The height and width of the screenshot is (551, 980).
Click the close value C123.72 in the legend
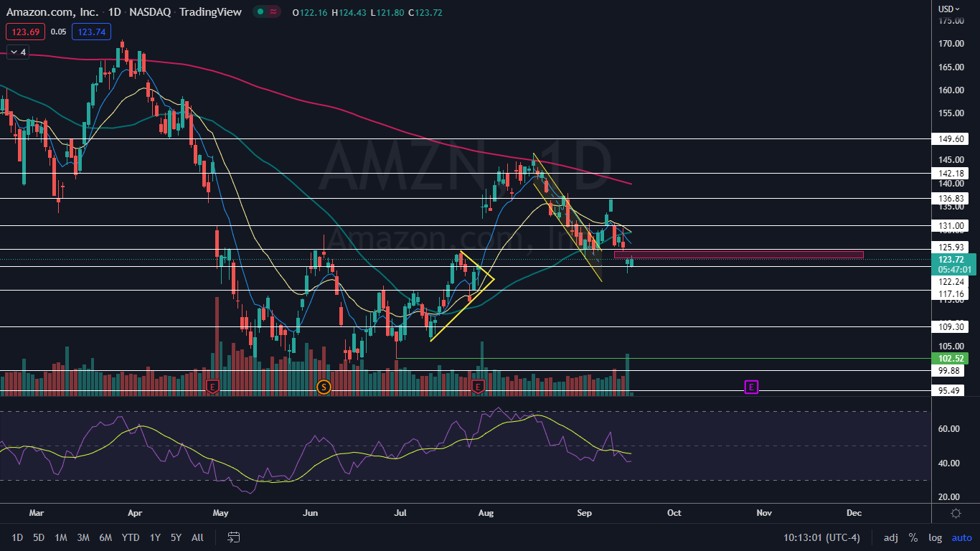424,12
